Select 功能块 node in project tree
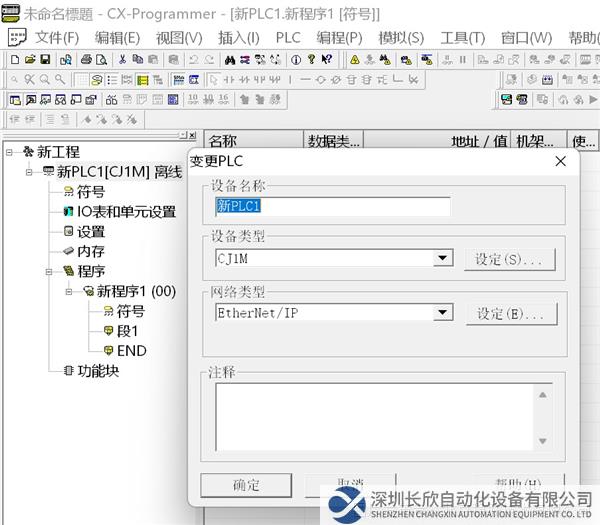Screen dimensions: 600x525 [x=98, y=370]
